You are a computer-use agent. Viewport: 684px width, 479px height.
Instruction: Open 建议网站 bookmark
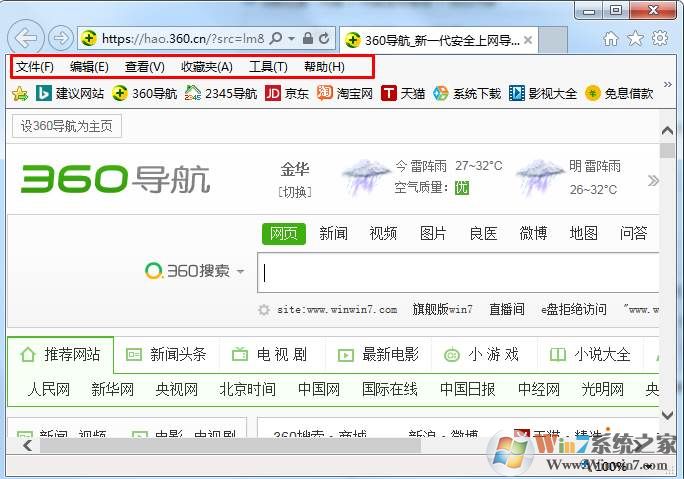point(70,93)
